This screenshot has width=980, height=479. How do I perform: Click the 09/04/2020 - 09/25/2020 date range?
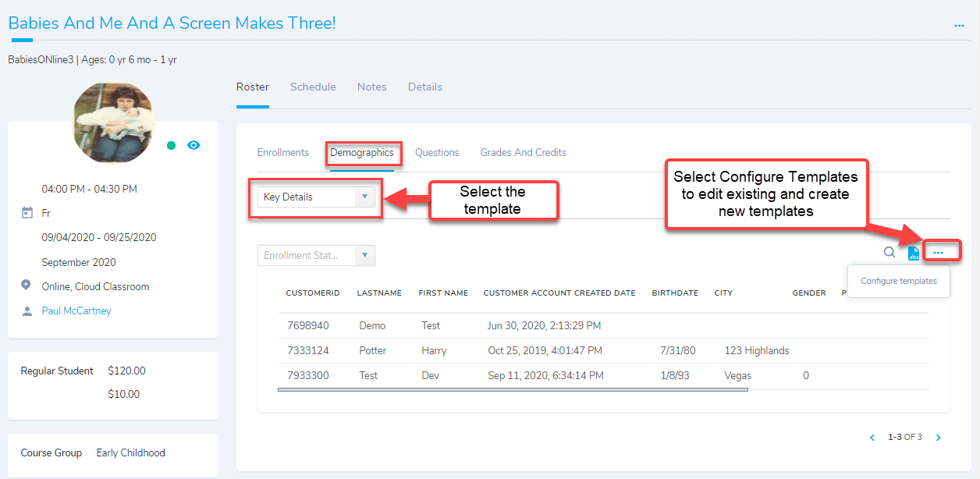[x=99, y=237]
